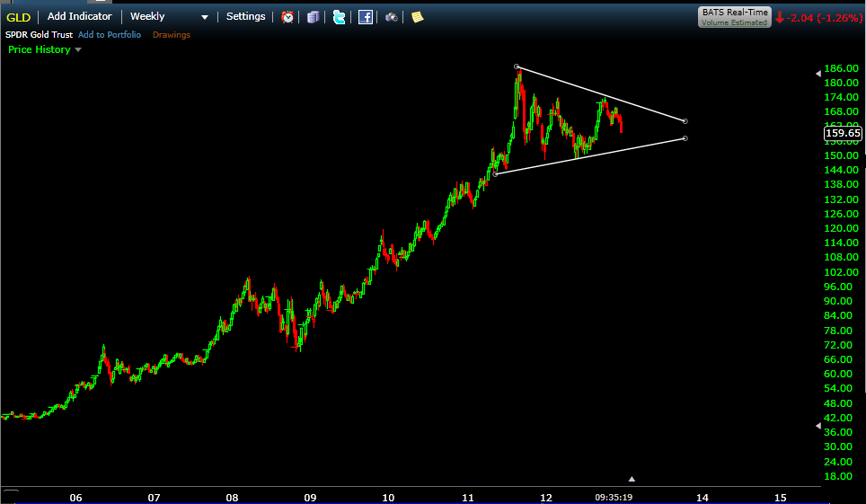Click the 186.00 price-axis label
866x504 pixels.
coord(841,68)
